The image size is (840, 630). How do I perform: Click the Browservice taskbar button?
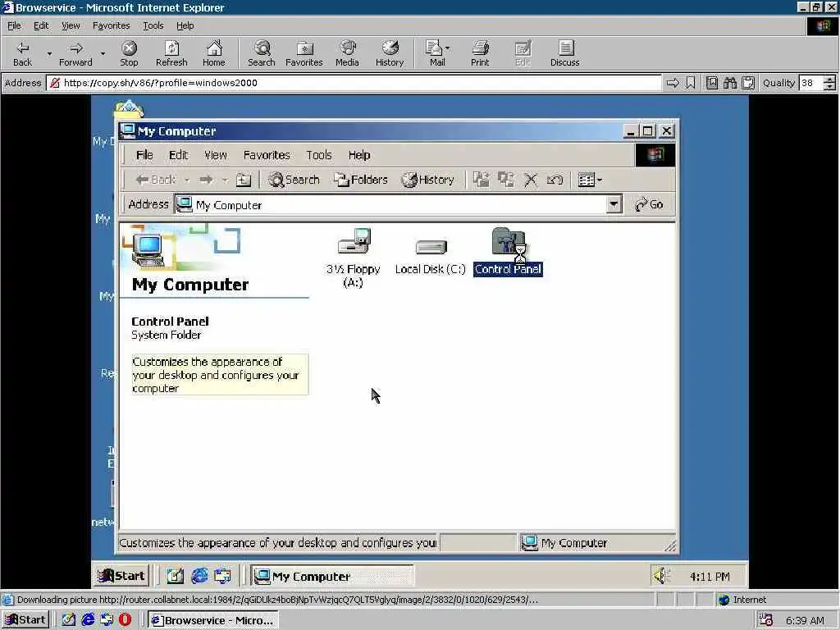(213, 620)
